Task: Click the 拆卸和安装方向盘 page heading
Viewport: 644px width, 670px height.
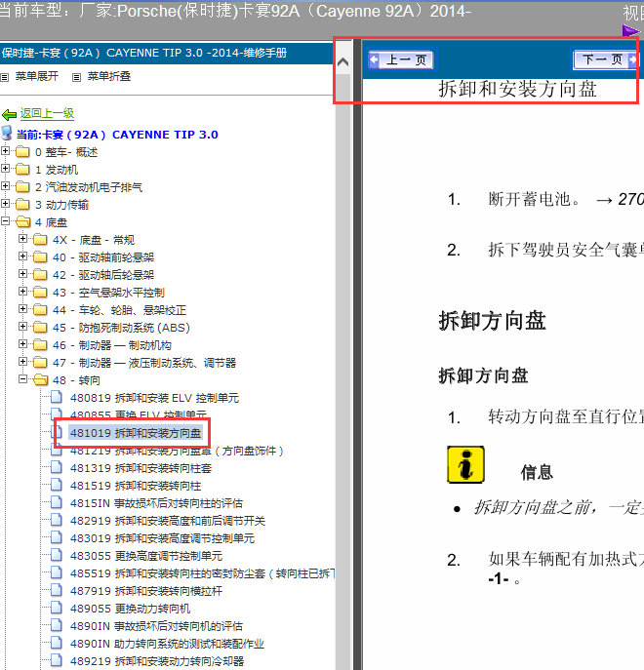Action: click(517, 90)
